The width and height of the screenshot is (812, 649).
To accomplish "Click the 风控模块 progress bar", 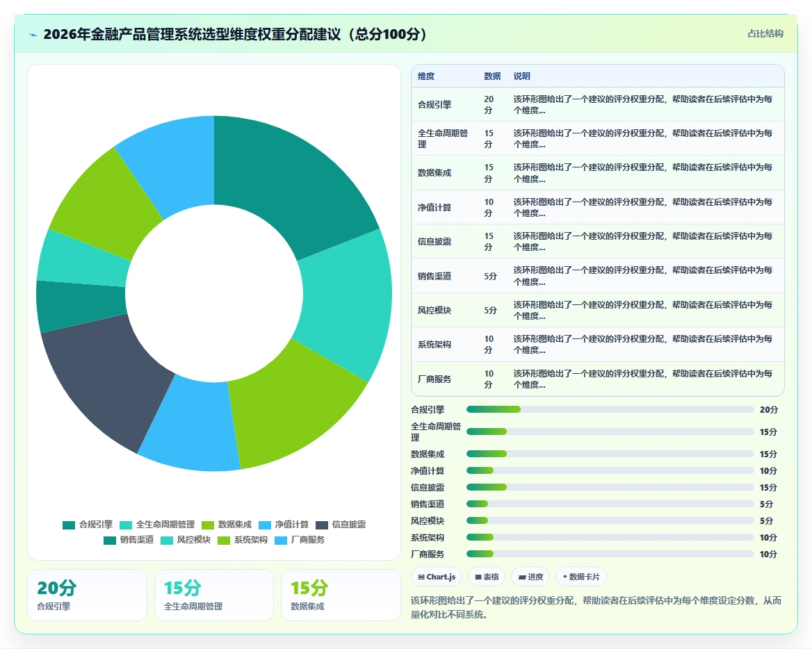I will [610, 520].
